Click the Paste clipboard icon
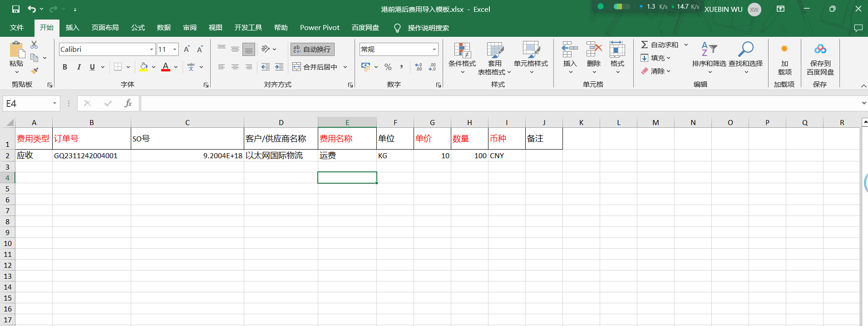Image resolution: width=868 pixels, height=326 pixels. pyautogui.click(x=16, y=49)
